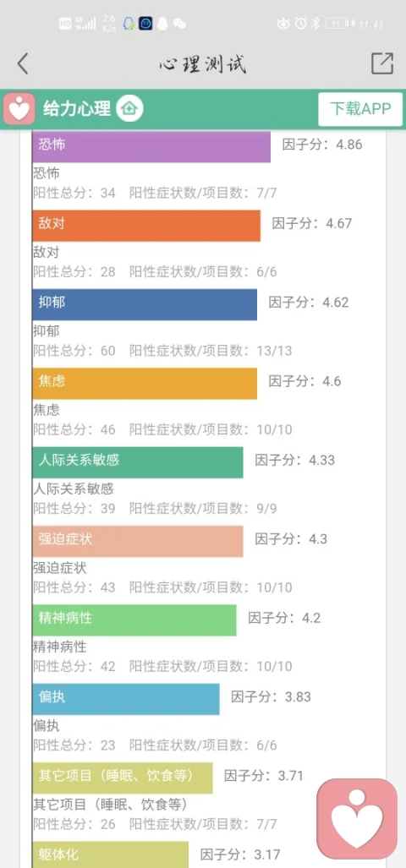Select the green 人际关系敏感 bar
This screenshot has width=406, height=868.
[x=138, y=462]
